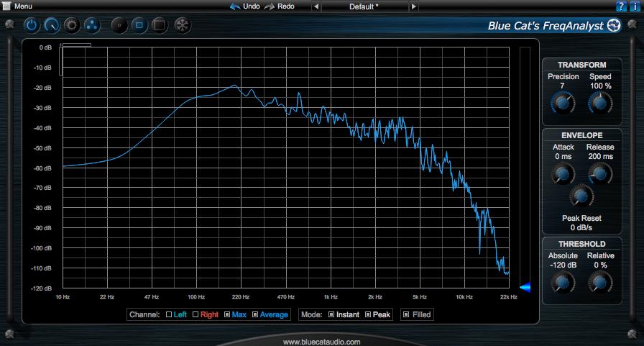
Task: Open settings with the gear icon
Action: click(x=71, y=26)
